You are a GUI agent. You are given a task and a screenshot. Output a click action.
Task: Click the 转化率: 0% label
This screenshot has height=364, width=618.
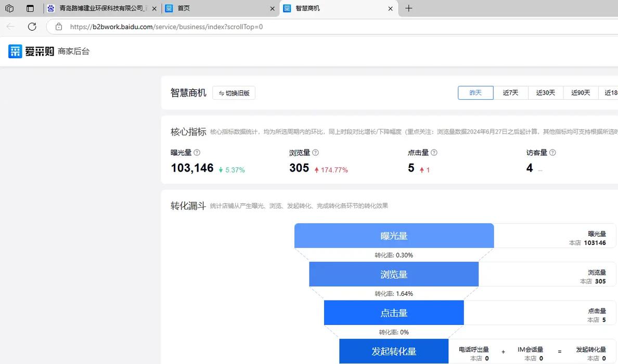coord(394,332)
